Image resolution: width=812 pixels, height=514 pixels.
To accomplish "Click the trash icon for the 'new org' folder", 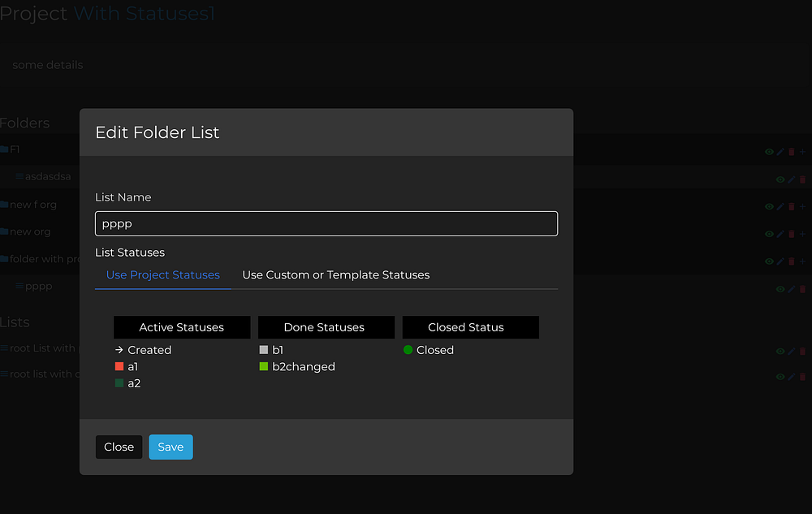I will (x=792, y=235).
